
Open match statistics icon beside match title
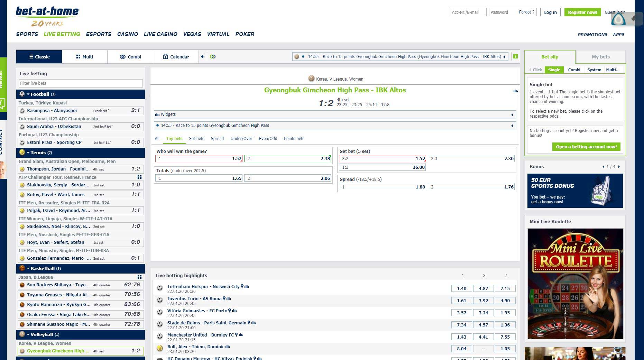[515, 91]
